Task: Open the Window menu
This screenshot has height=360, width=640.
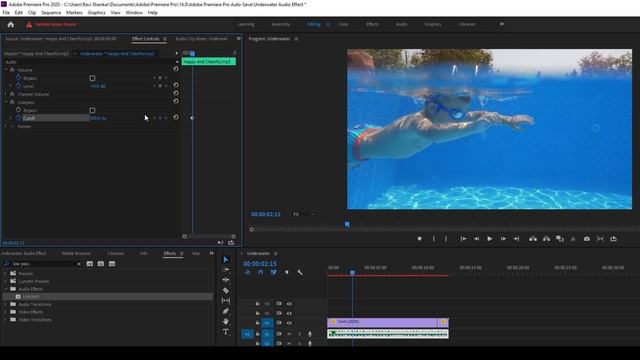Action: tap(134, 13)
